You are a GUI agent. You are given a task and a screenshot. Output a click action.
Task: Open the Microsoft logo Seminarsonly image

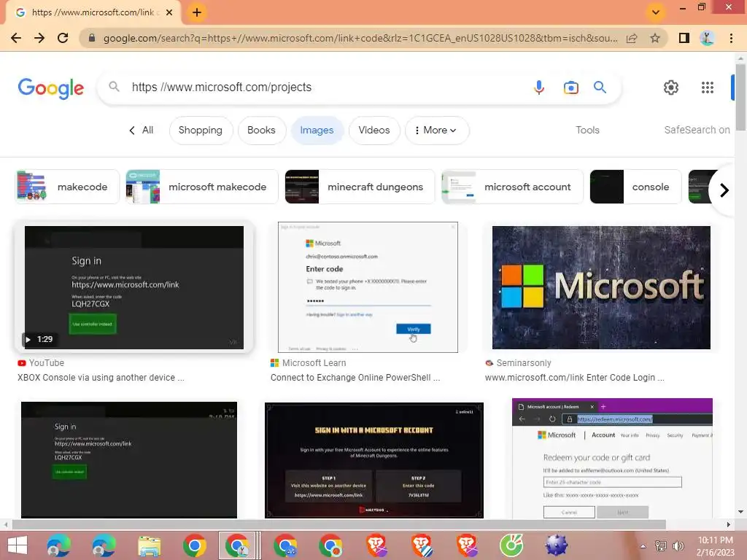601,287
